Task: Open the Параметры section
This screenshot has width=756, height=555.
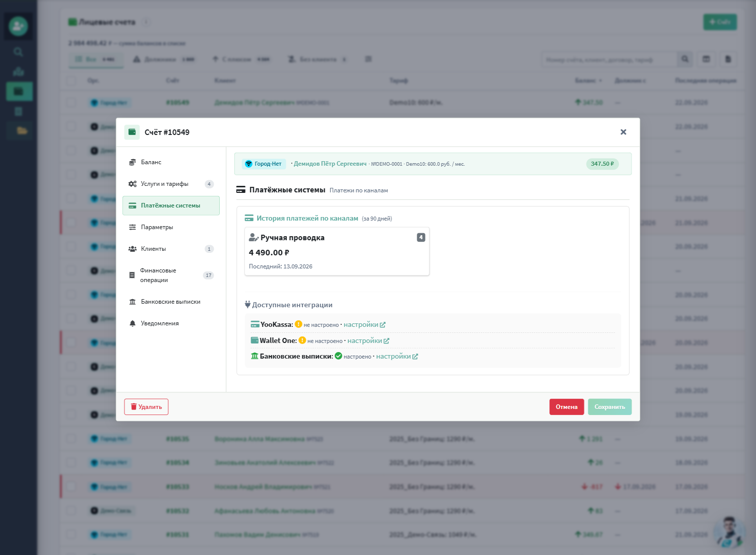Action: point(171,227)
